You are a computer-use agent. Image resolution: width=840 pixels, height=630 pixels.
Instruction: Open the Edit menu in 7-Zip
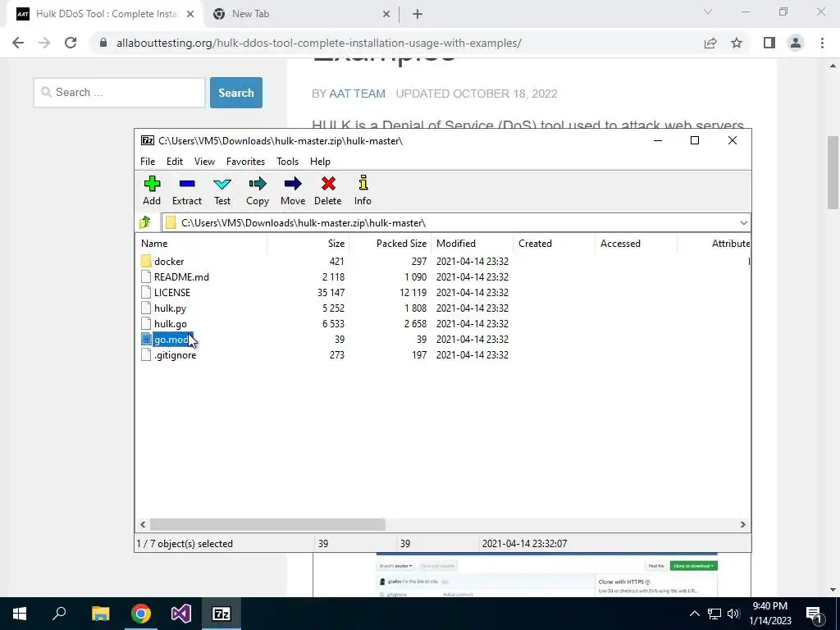(175, 162)
